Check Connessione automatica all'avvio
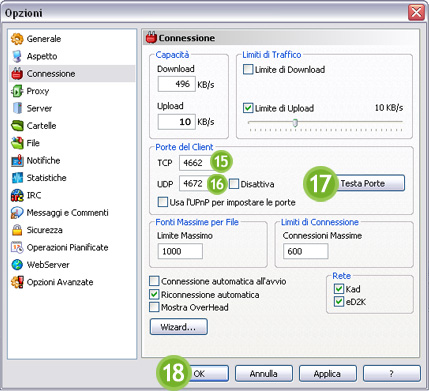 click(x=154, y=281)
